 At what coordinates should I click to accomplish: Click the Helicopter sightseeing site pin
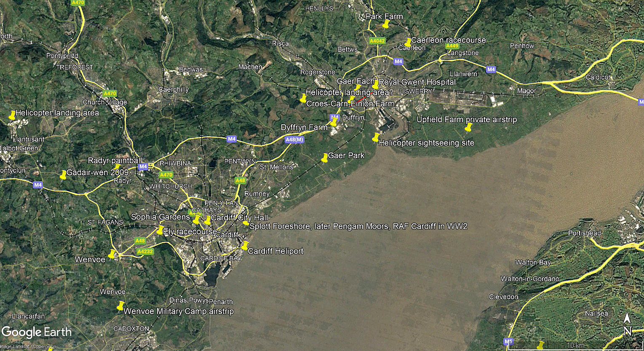tap(376, 137)
